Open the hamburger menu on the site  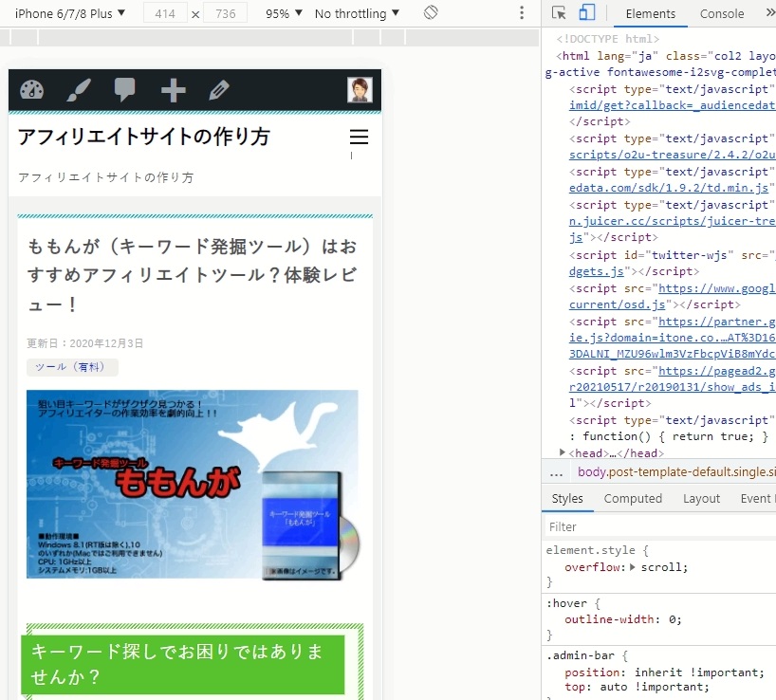coord(359,137)
